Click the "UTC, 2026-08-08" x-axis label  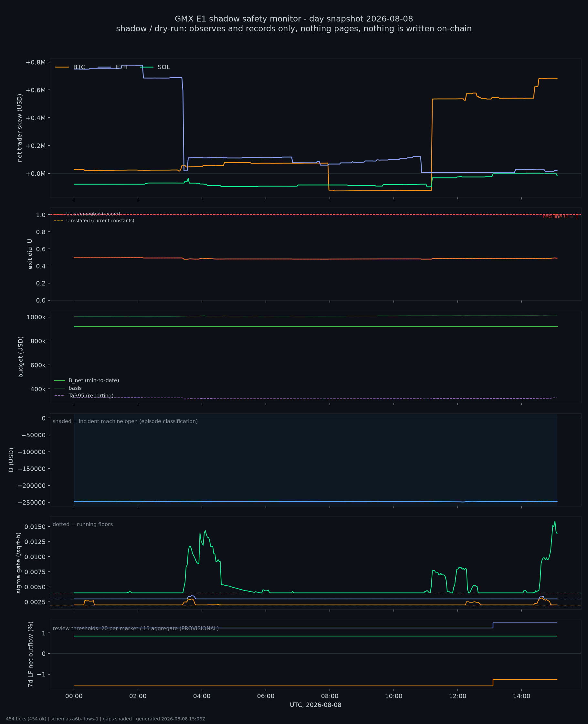(x=316, y=705)
